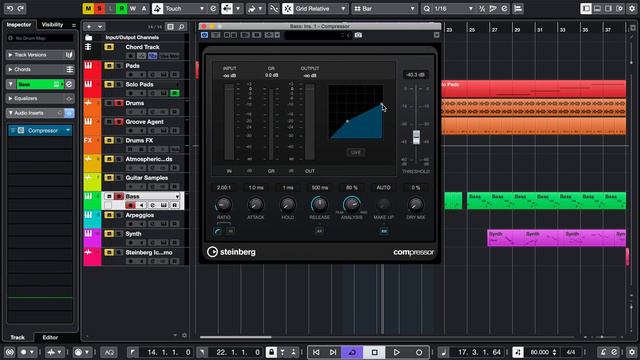
Task: Expand Equalizers inspector section
Action: pyautogui.click(x=40, y=98)
